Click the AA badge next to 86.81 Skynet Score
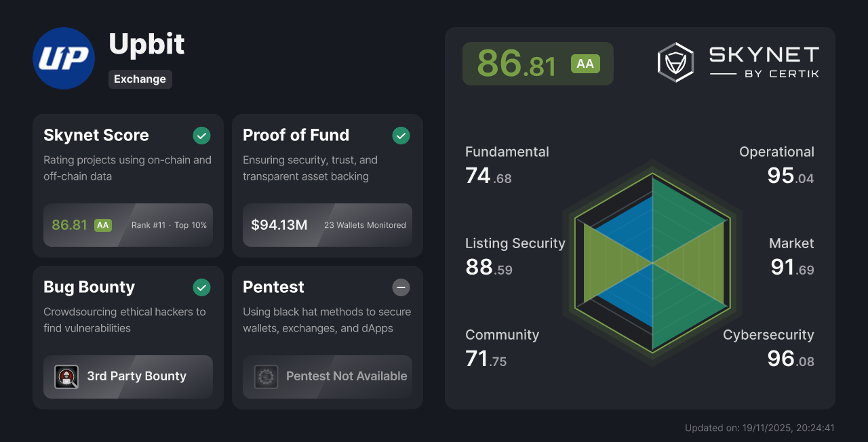The width and height of the screenshot is (868, 442). [x=102, y=224]
